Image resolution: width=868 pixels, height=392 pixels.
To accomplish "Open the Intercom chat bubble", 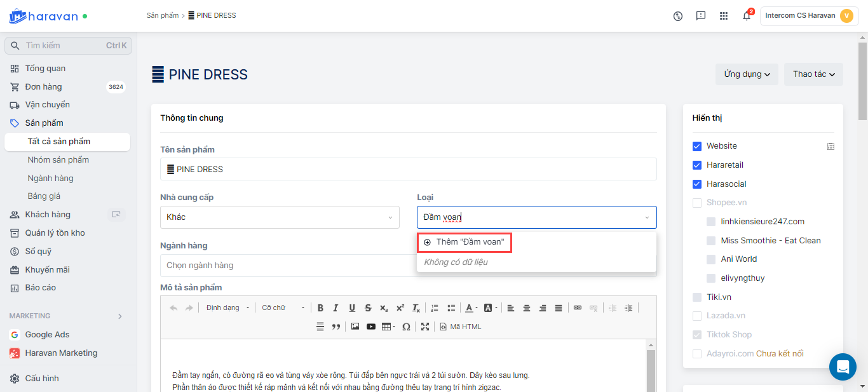I will [843, 367].
